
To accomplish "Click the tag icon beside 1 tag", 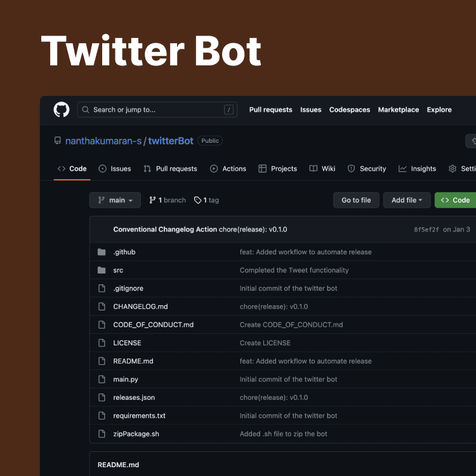I will 197,200.
